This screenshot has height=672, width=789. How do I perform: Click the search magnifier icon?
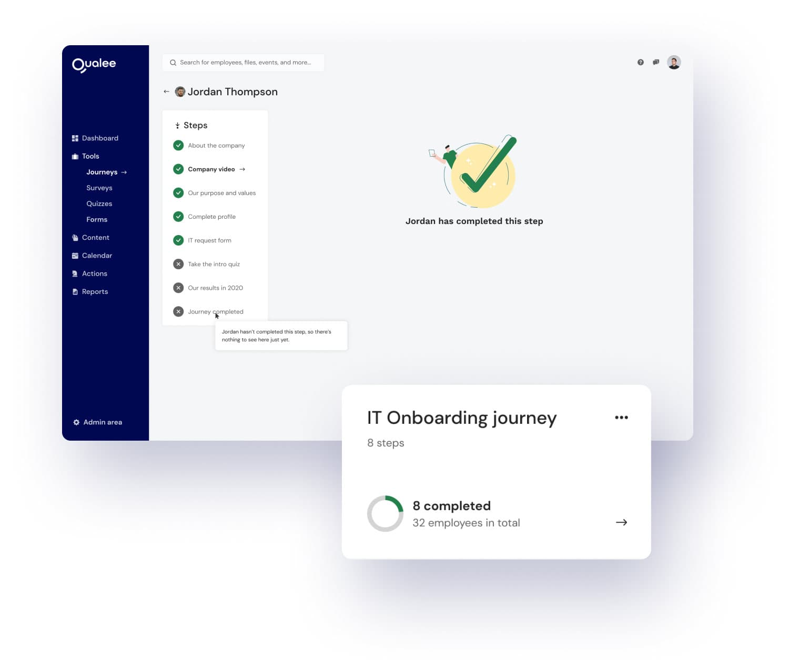(173, 63)
